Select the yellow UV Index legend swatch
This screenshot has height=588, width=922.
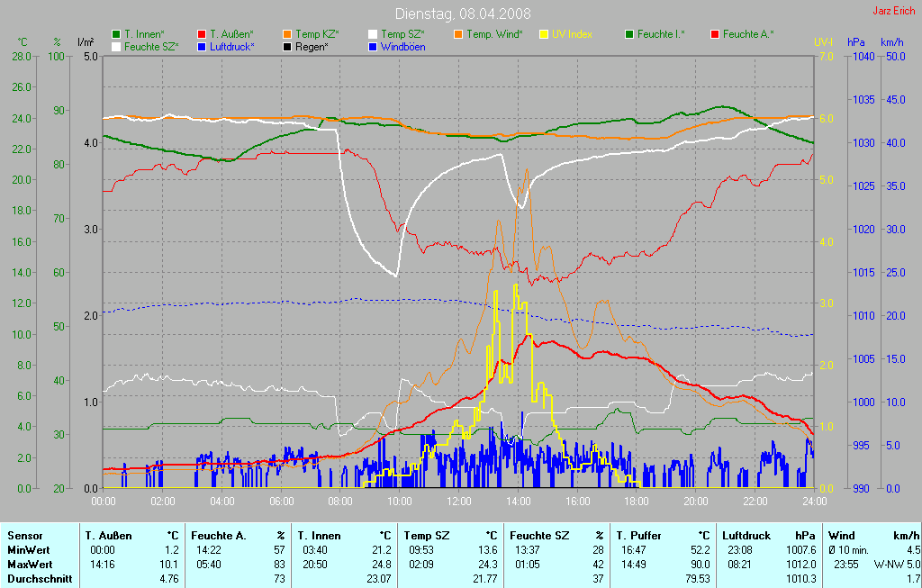pos(544,34)
